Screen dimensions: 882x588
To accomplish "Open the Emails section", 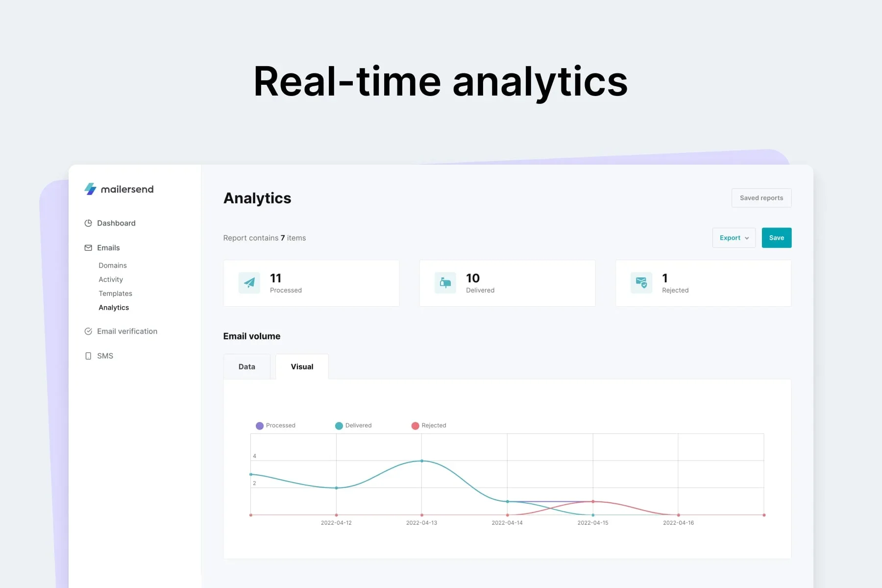I will pyautogui.click(x=108, y=248).
